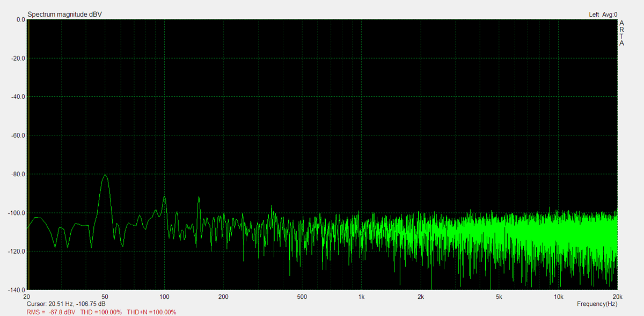This screenshot has height=316, width=644.
Task: Click the '5k' frequency axis label
Action: tap(499, 297)
